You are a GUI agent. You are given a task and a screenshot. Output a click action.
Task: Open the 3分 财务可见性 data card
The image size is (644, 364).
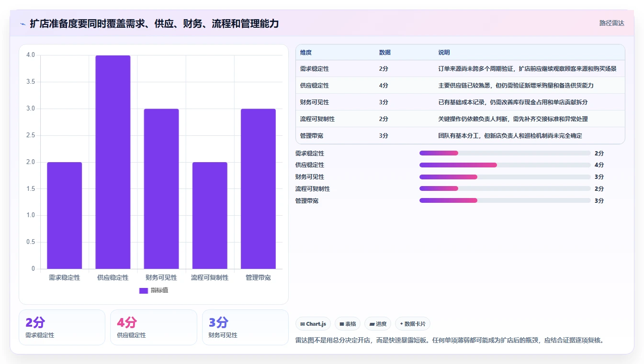(x=245, y=327)
